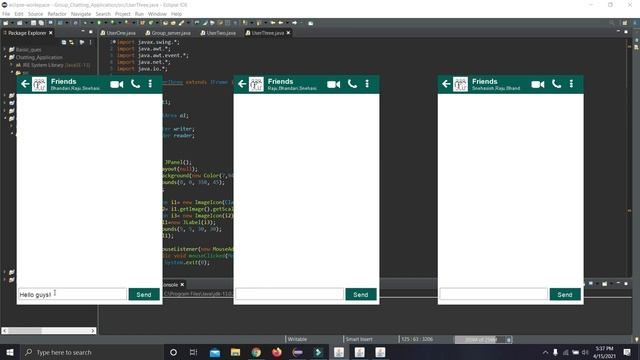Switch to Group_server.java editor tab
Screen dimensions: 640x360
[168, 33]
